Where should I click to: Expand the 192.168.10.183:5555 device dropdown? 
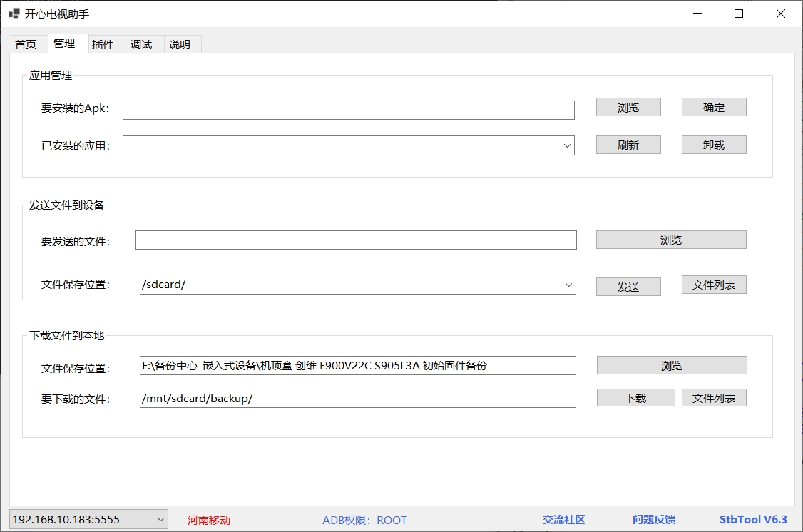point(160,519)
